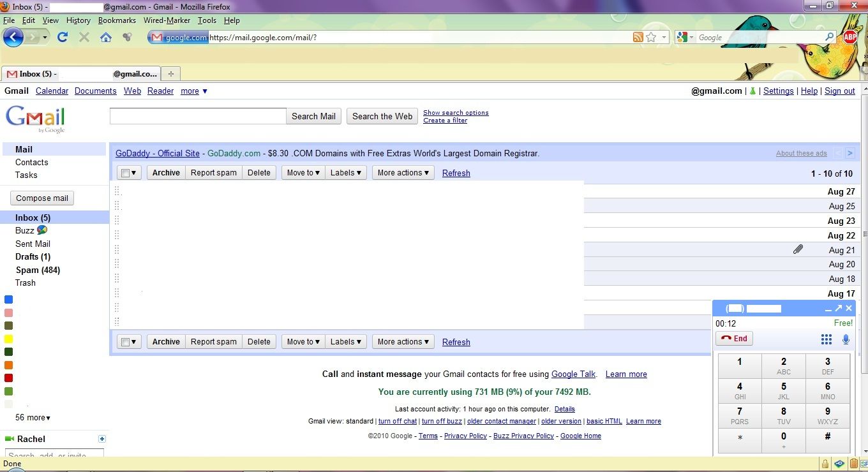Click the RSS feed icon in the address bar

[638, 37]
